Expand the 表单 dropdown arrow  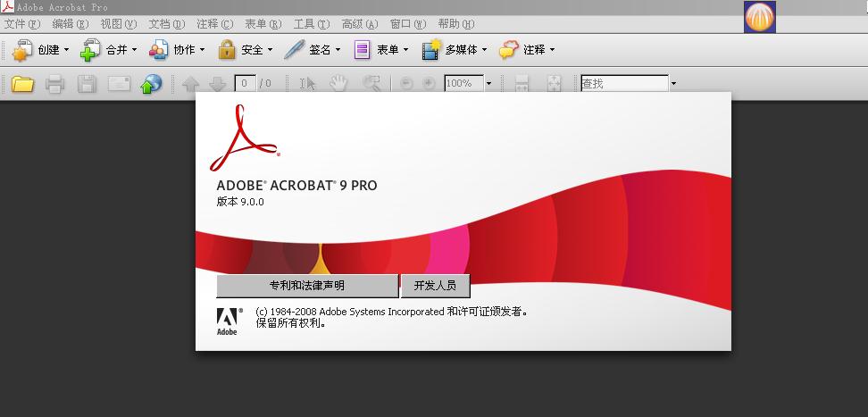coord(405,50)
